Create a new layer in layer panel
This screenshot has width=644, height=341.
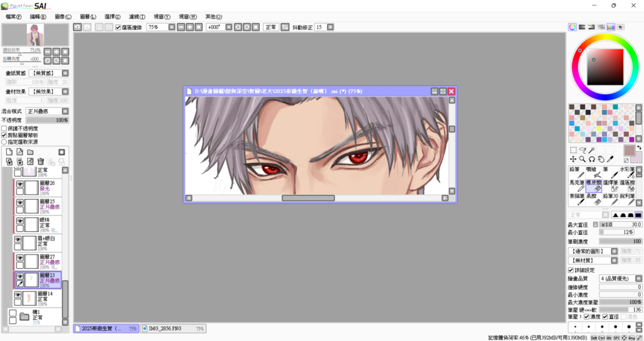point(9,152)
